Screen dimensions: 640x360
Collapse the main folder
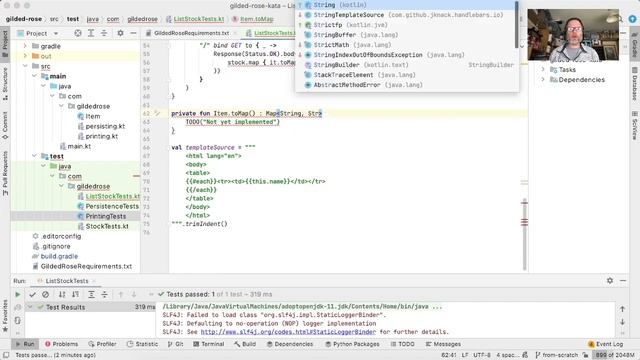[x=34, y=76]
